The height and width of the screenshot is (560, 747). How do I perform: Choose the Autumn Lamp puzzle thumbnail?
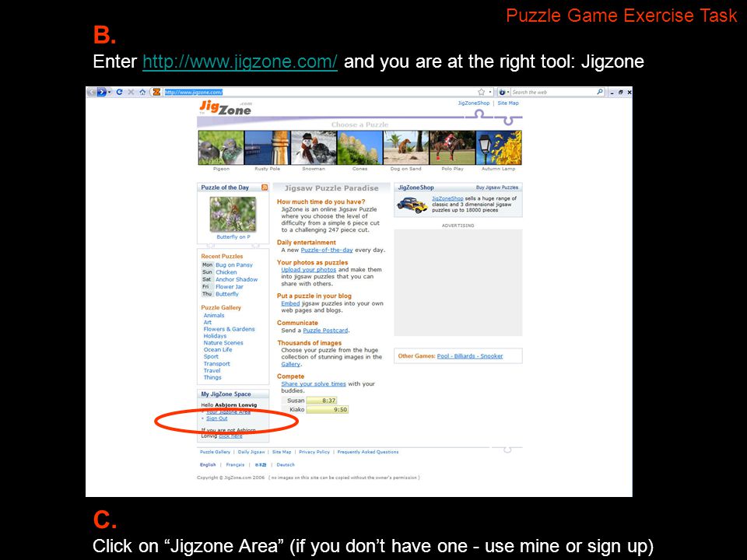[498, 148]
